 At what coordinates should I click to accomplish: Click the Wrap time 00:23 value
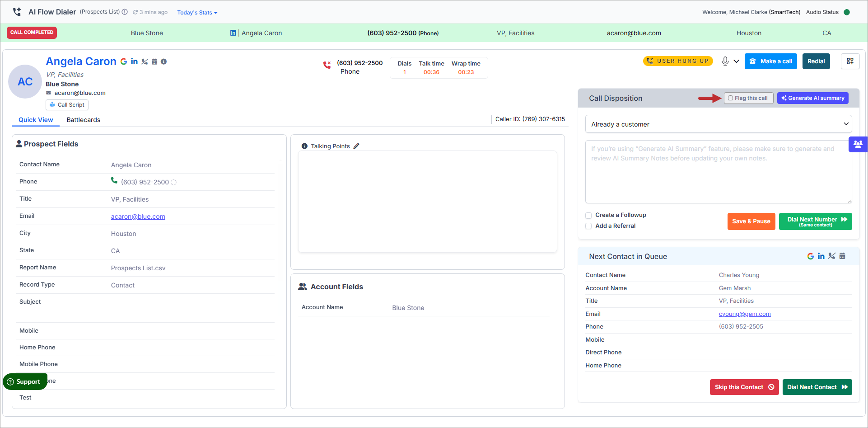(466, 72)
